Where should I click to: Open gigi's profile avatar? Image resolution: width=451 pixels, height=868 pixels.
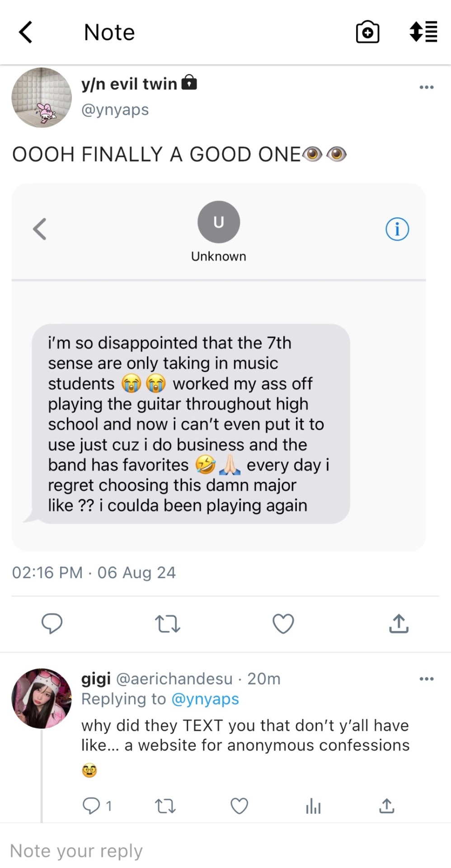42,698
